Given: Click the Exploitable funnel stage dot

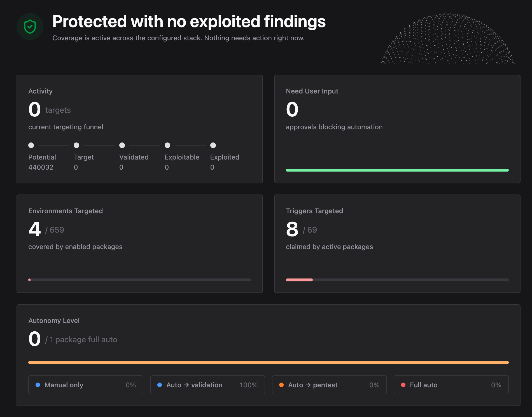Looking at the screenshot, I should point(167,145).
